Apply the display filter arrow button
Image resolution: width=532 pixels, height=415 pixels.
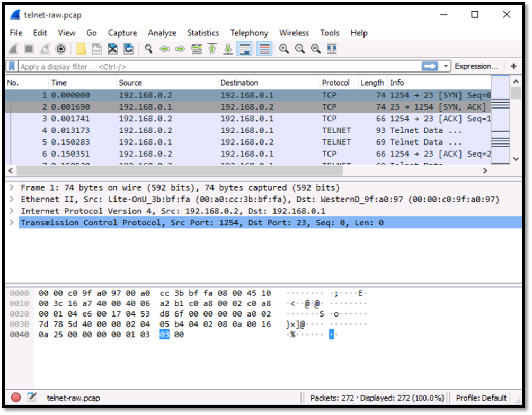430,66
